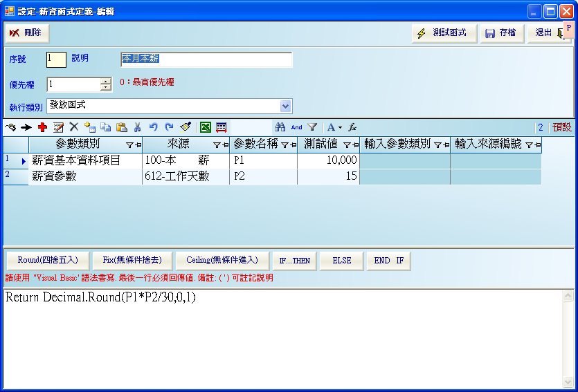578x392 pixels.
Task: Increase the 優先權 spinner value
Action: point(105,81)
